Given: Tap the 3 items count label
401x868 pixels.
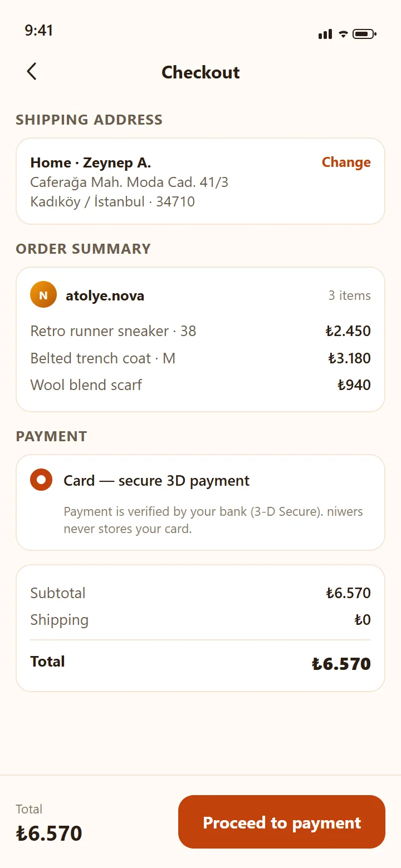Looking at the screenshot, I should pyautogui.click(x=349, y=295).
